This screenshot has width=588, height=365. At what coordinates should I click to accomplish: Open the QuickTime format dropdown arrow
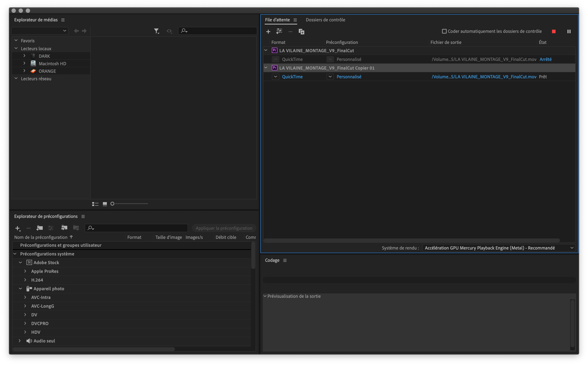click(276, 77)
